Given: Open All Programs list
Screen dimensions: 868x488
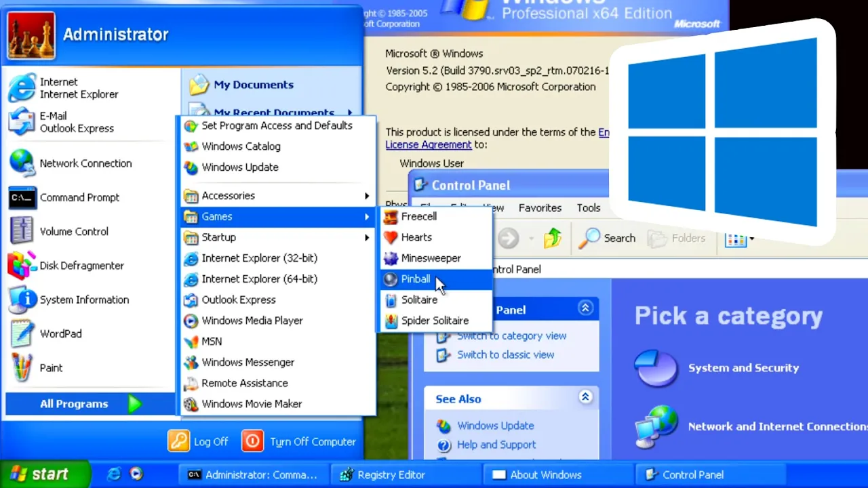Looking at the screenshot, I should coord(90,404).
